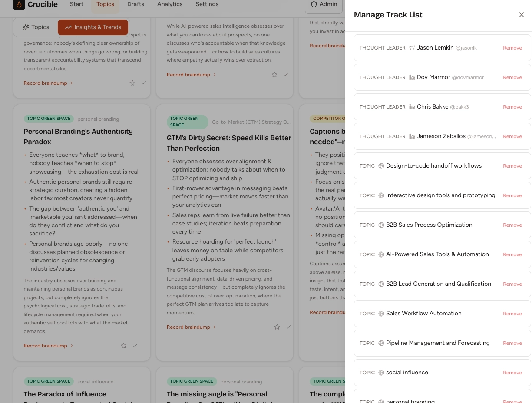
Task: Click the Admin shield button
Action: [x=324, y=4]
